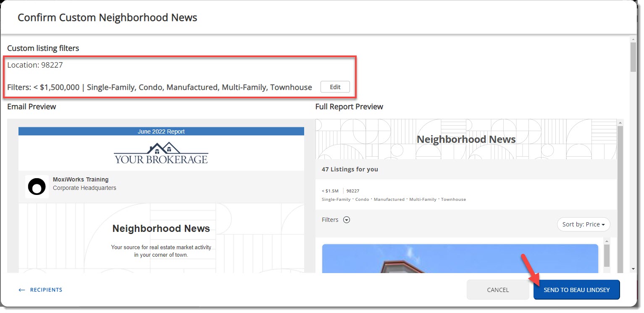Cancel the custom Neighborhood News dialog
Image resolution: width=644 pixels, height=313 pixels.
pos(497,290)
